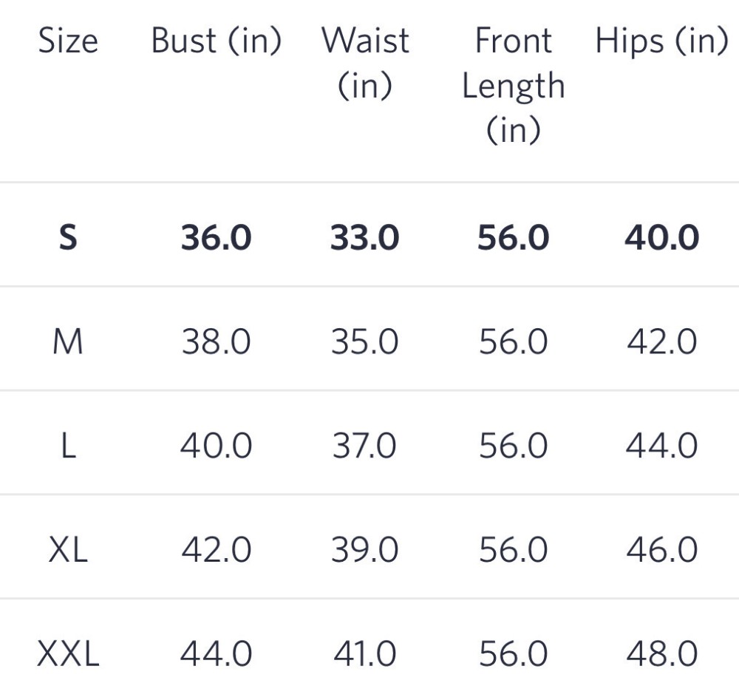
Task: Select hips value 48.0 for size XXL
Action: (x=661, y=654)
